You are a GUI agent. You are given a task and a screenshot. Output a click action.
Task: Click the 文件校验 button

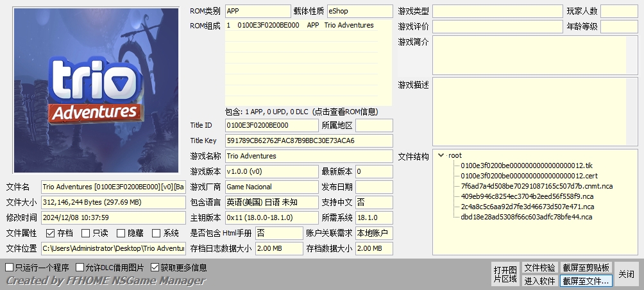pos(539,268)
